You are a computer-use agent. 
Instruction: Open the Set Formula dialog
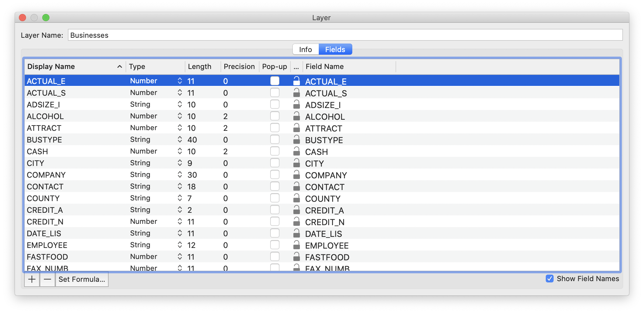tap(82, 279)
